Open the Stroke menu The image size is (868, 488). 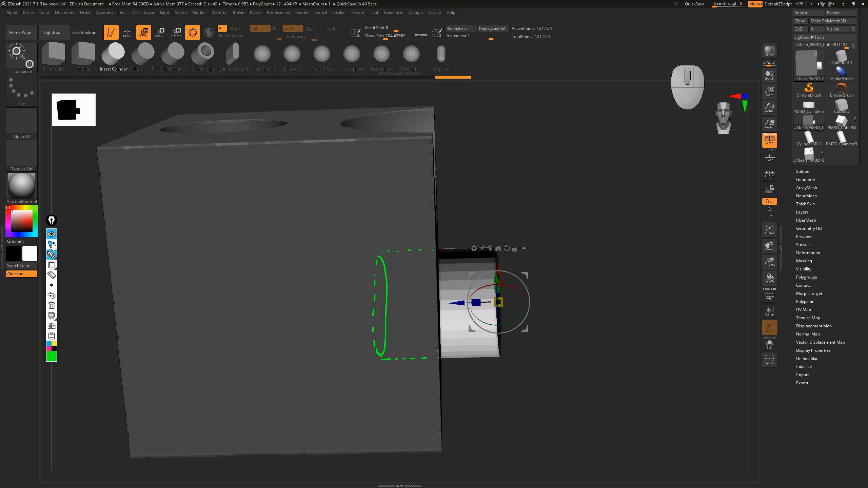click(x=338, y=13)
